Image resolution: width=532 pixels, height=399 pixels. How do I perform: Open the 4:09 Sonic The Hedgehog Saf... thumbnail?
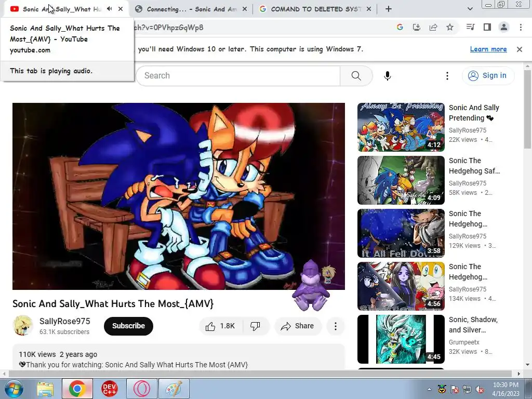click(x=401, y=180)
